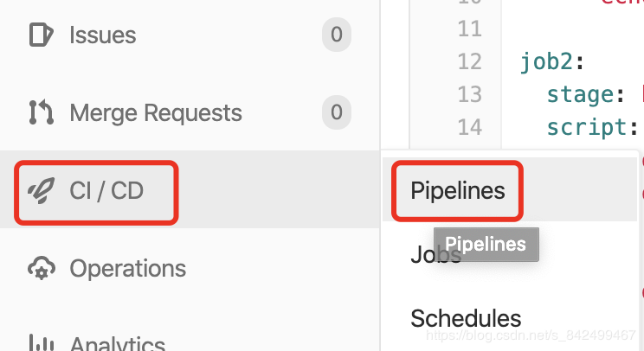
Task: Click the Issues sidebar icon
Action: click(x=41, y=35)
